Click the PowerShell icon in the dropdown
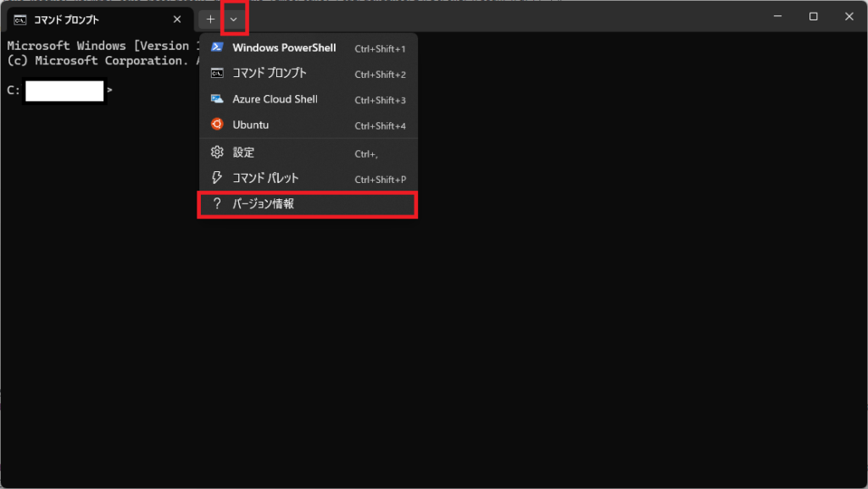Image resolution: width=868 pixels, height=489 pixels. pos(217,47)
